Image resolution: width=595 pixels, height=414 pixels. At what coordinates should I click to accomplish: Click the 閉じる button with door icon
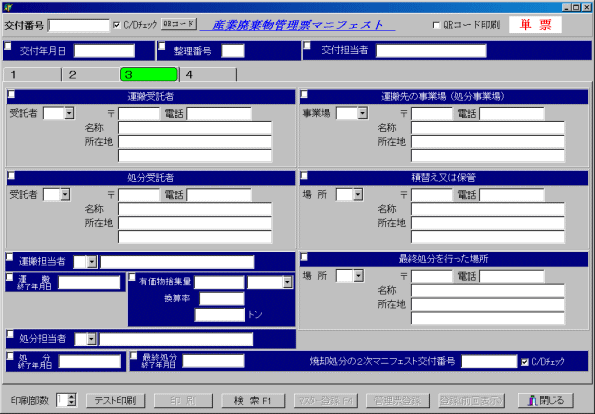point(545,400)
